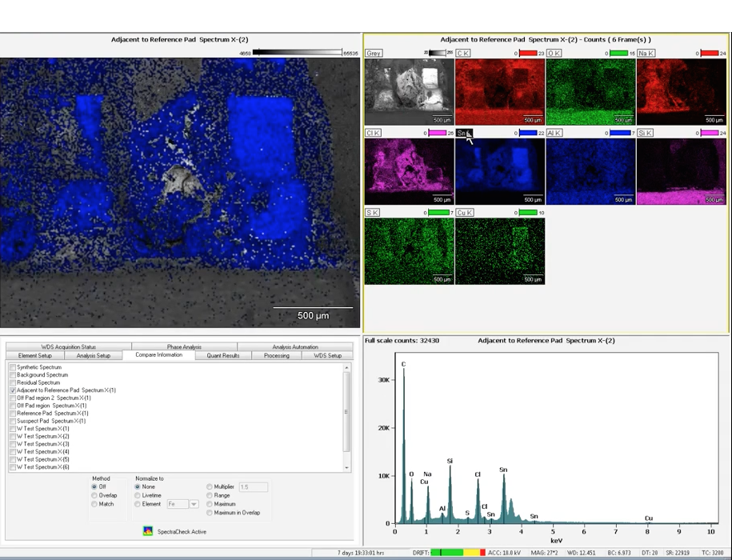This screenshot has width=732, height=560.
Task: Switch to the Quant Results tab
Action: click(x=223, y=355)
